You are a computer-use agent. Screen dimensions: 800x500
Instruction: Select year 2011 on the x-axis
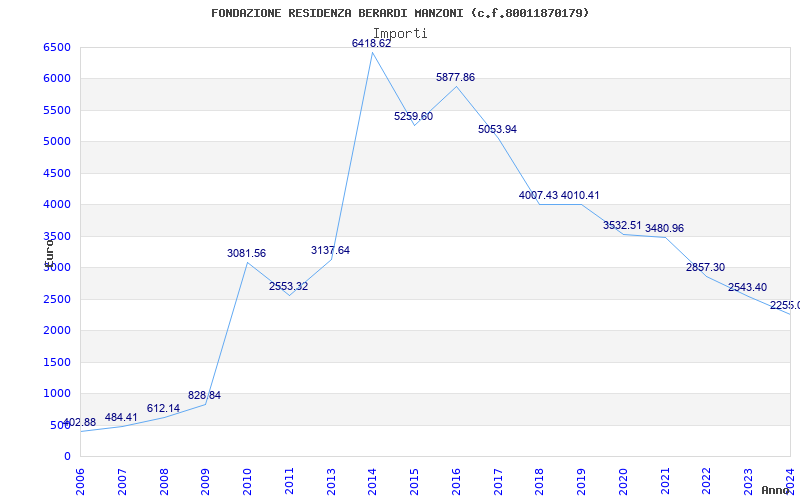289,482
